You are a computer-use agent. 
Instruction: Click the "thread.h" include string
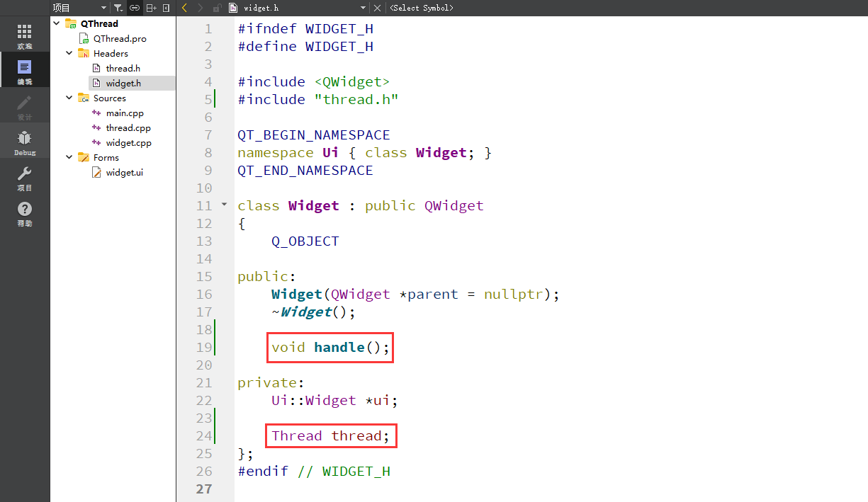[356, 99]
